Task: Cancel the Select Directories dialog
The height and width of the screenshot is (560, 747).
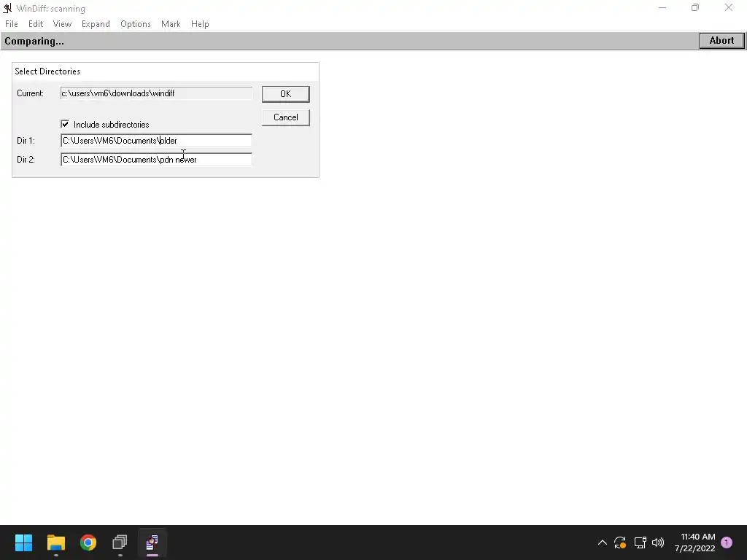Action: click(x=285, y=117)
